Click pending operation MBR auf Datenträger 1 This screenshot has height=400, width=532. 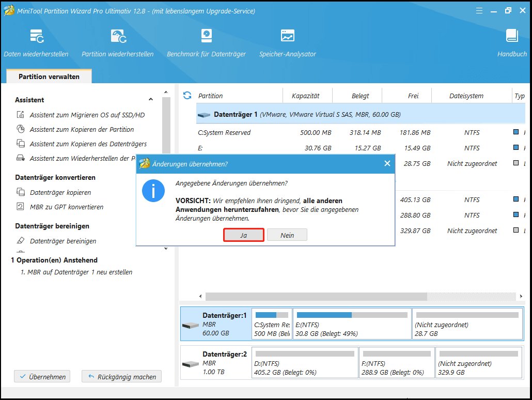(76, 272)
